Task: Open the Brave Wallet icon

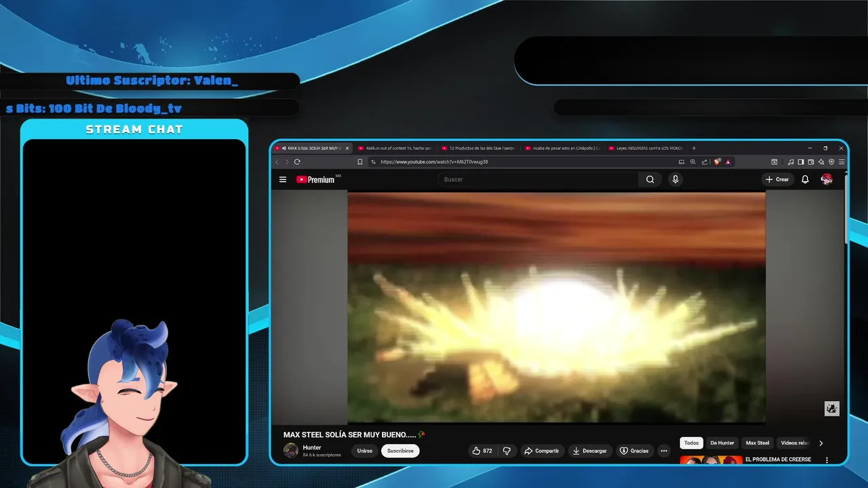Action: (x=811, y=162)
